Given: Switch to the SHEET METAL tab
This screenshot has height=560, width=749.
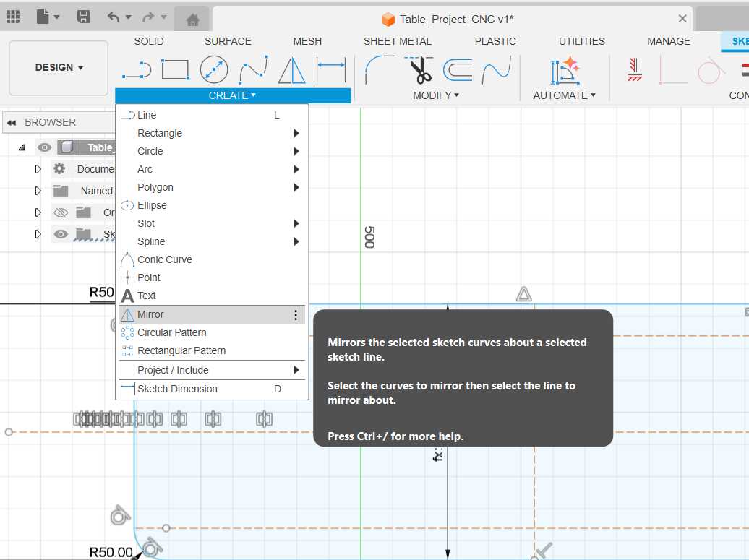Looking at the screenshot, I should pyautogui.click(x=398, y=41).
